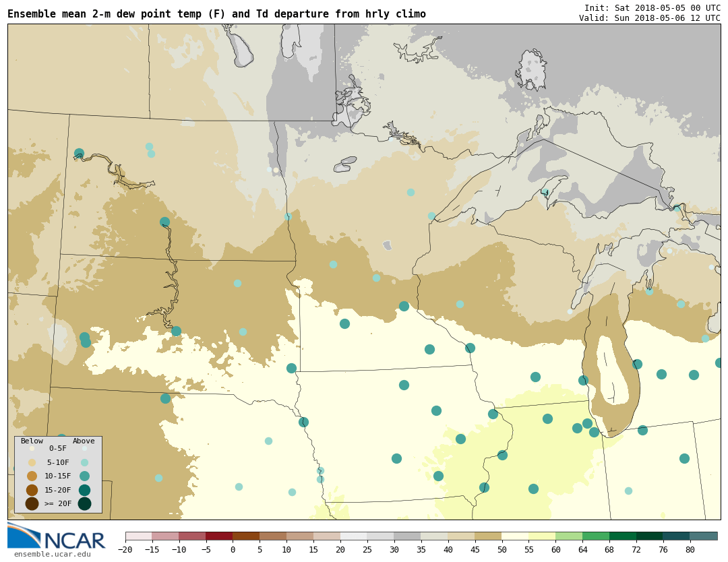728x562 pixels.
Task: Pick the light green swatch between 60 and 64
Action: point(569,536)
